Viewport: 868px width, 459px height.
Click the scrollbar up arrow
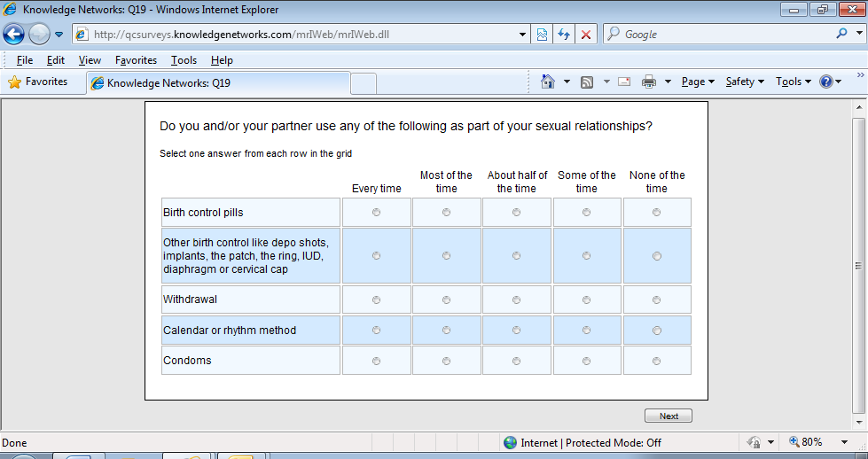[858, 108]
